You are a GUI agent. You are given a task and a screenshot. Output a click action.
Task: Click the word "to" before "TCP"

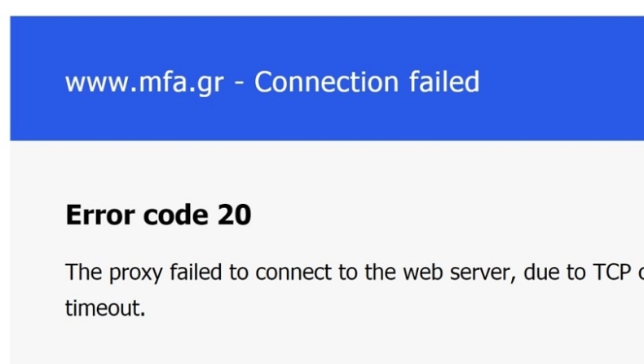click(576, 272)
